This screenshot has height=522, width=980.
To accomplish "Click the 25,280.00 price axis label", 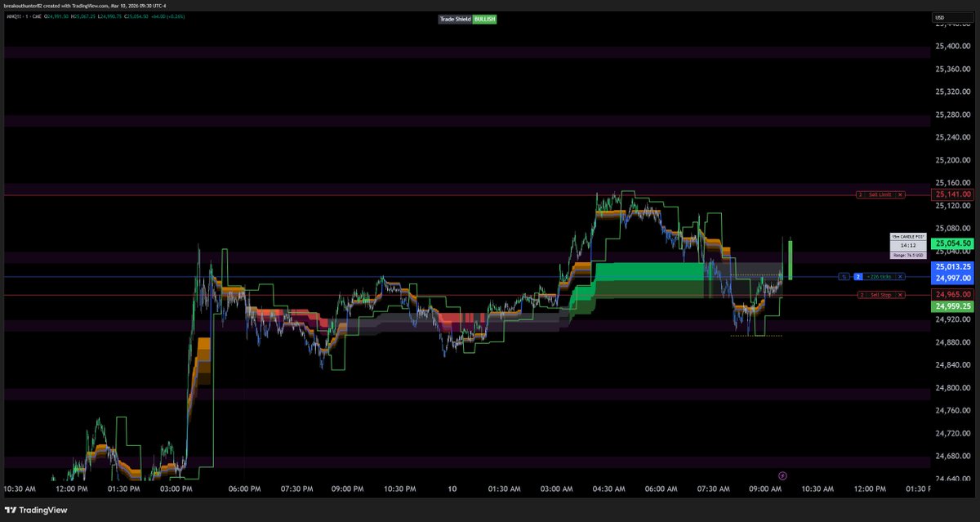I will (953, 114).
